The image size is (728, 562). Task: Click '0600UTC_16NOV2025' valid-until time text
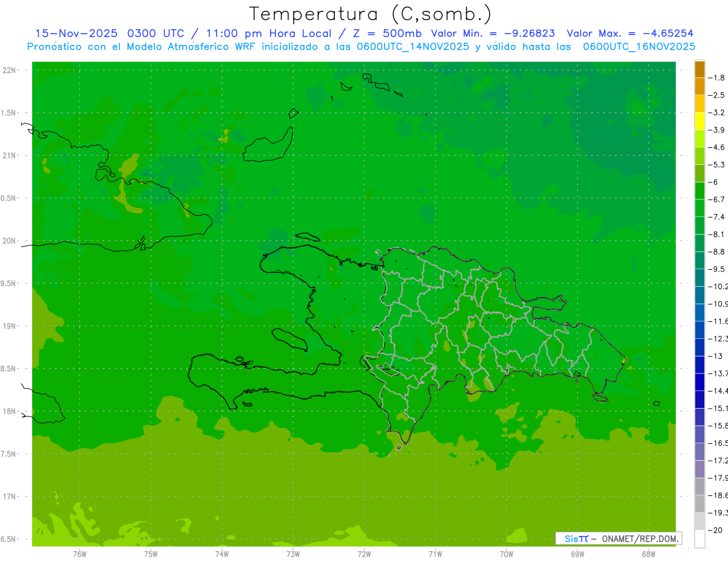coord(639,47)
